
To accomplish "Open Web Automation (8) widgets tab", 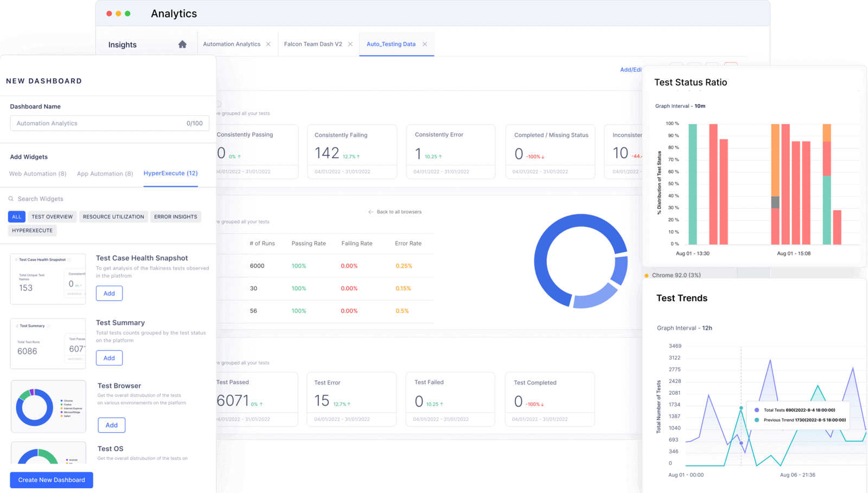I will point(38,174).
